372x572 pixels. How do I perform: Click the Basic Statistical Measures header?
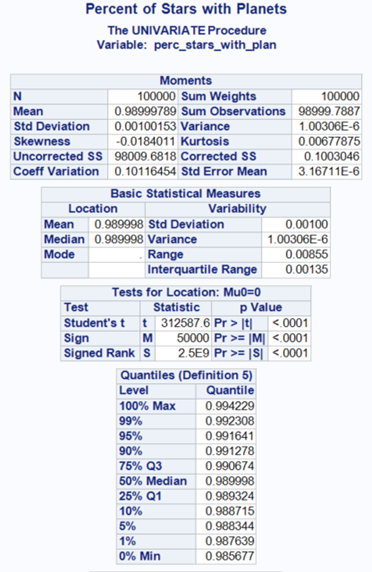pyautogui.click(x=186, y=194)
